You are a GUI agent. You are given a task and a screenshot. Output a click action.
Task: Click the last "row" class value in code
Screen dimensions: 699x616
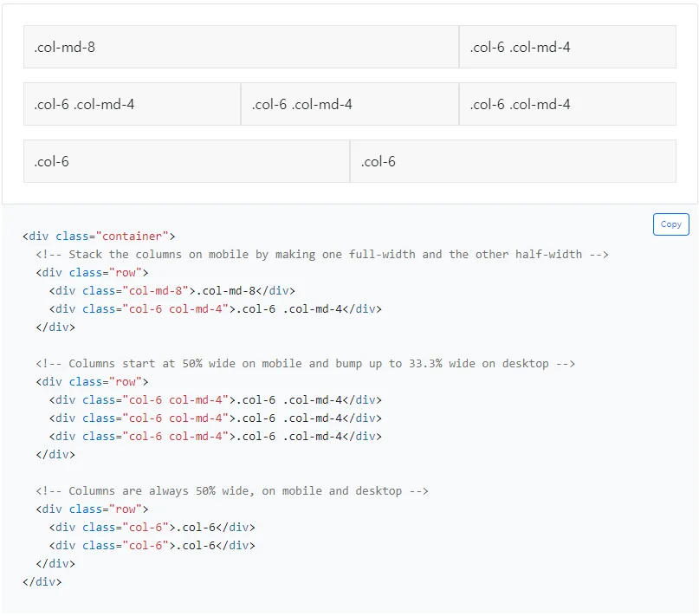click(126, 509)
